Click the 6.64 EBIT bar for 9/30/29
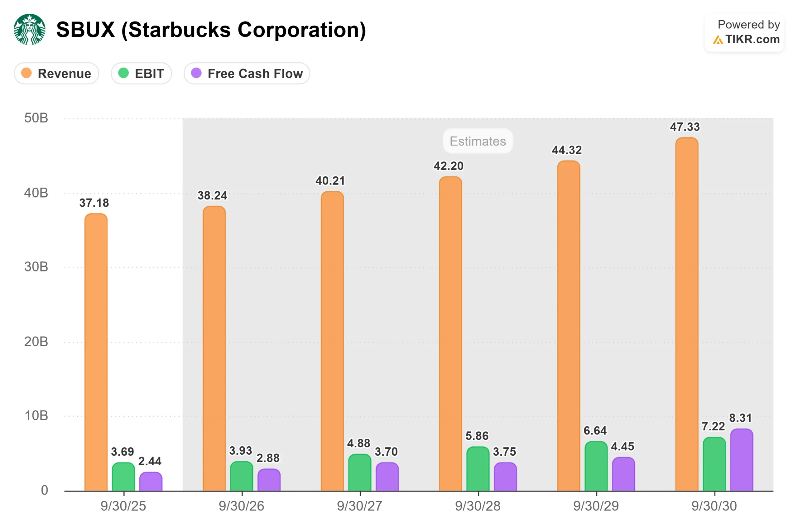The width and height of the screenshot is (798, 532). pyautogui.click(x=596, y=466)
